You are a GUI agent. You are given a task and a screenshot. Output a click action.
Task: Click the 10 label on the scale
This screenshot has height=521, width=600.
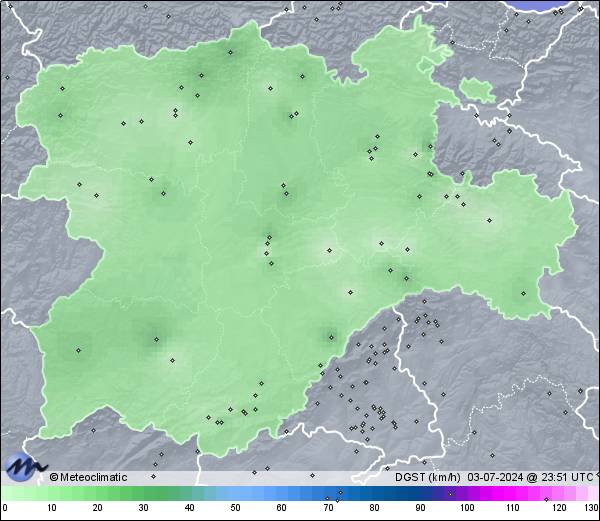coord(52,508)
